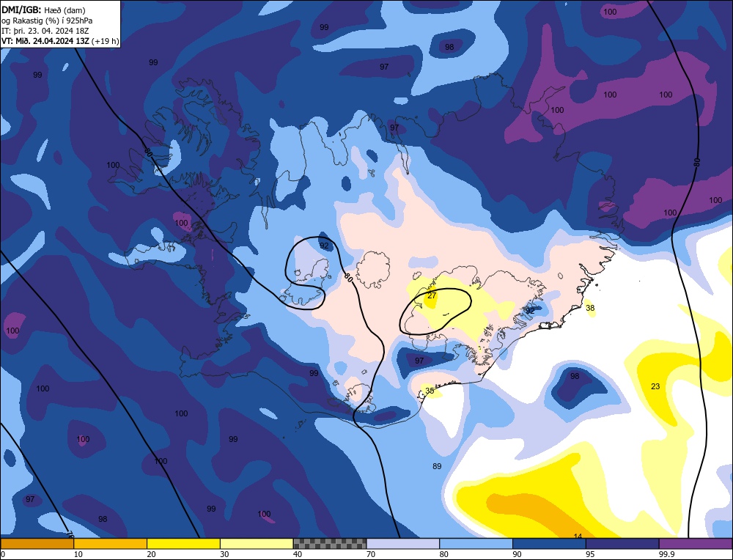
Task: Click the medium blue 90–95 legend swatch
Action: tap(549, 544)
